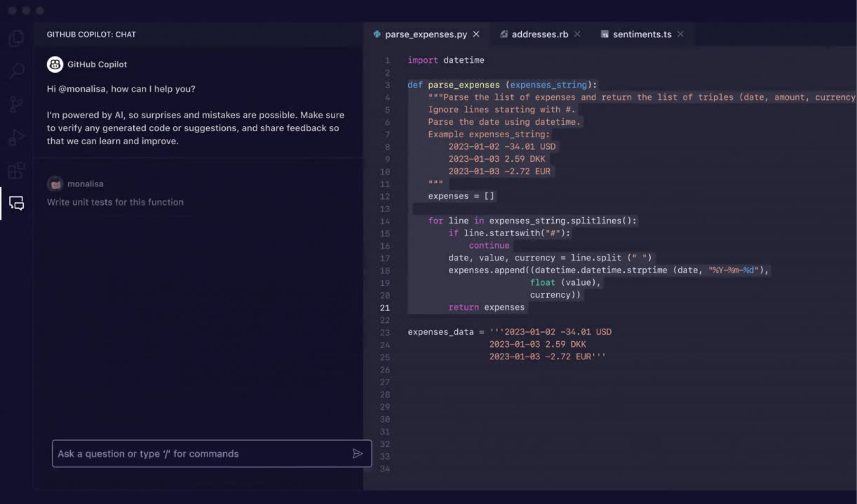Viewport: 857px width, 504px height.
Task: Open Run and Debug icon
Action: [16, 137]
